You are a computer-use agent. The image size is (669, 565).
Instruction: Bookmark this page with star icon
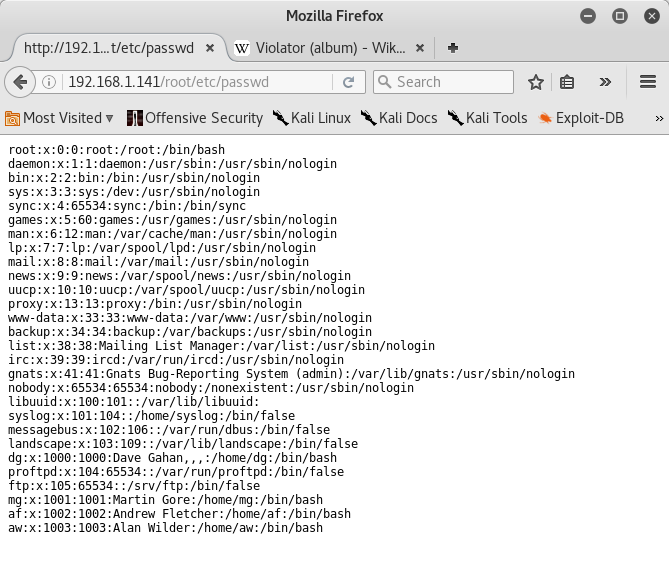tap(536, 82)
